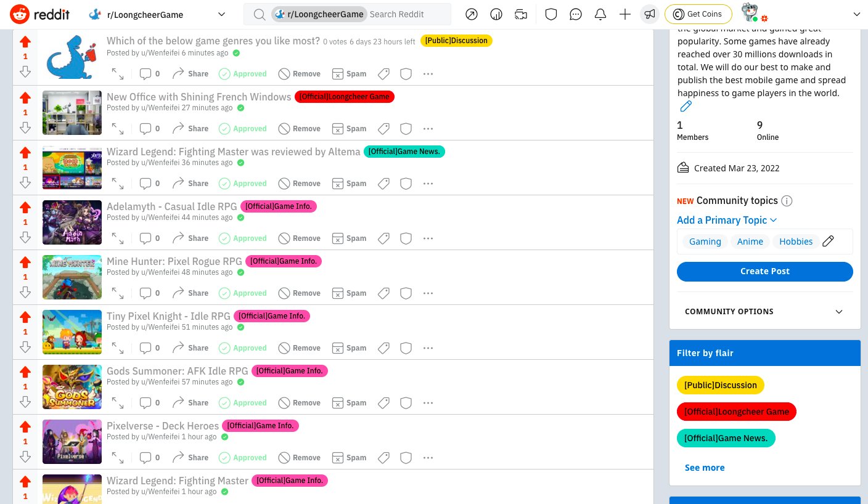Click the plus create-post icon in header

625,14
